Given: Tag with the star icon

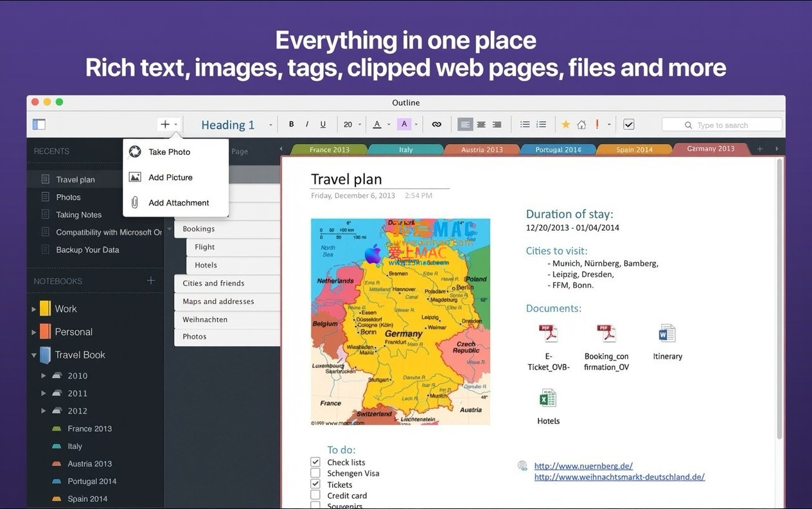Looking at the screenshot, I should pyautogui.click(x=565, y=125).
